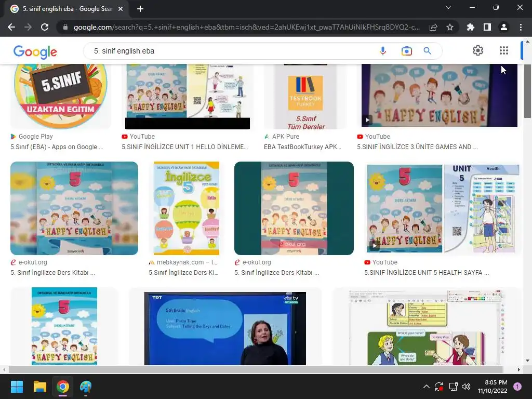This screenshot has width=532, height=399.
Task: Open the Windows Start menu
Action: pyautogui.click(x=17, y=387)
